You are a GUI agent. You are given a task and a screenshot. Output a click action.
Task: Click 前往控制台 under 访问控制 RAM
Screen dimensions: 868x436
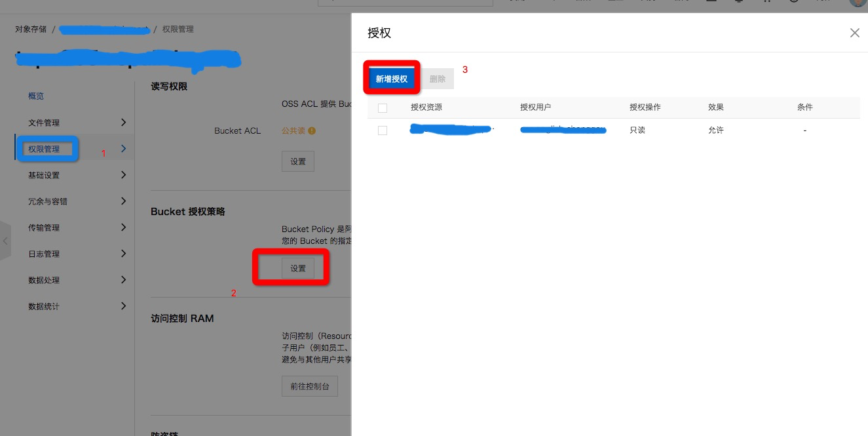point(310,386)
